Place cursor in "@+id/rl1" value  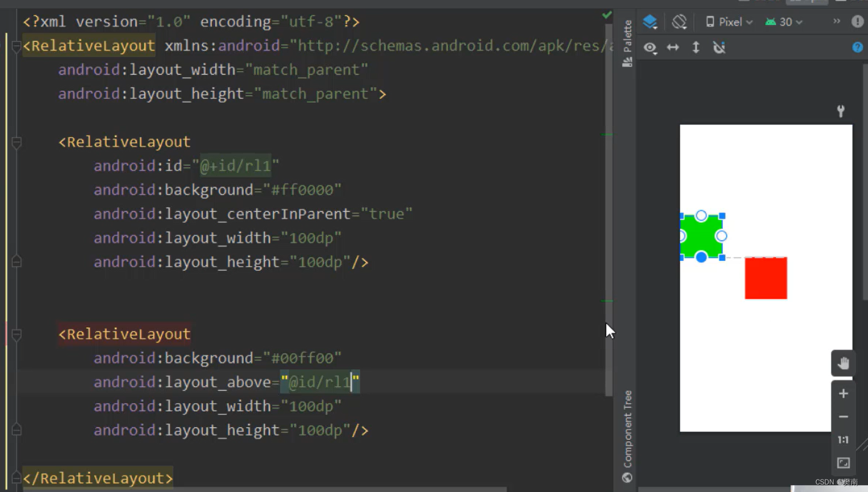pyautogui.click(x=235, y=166)
